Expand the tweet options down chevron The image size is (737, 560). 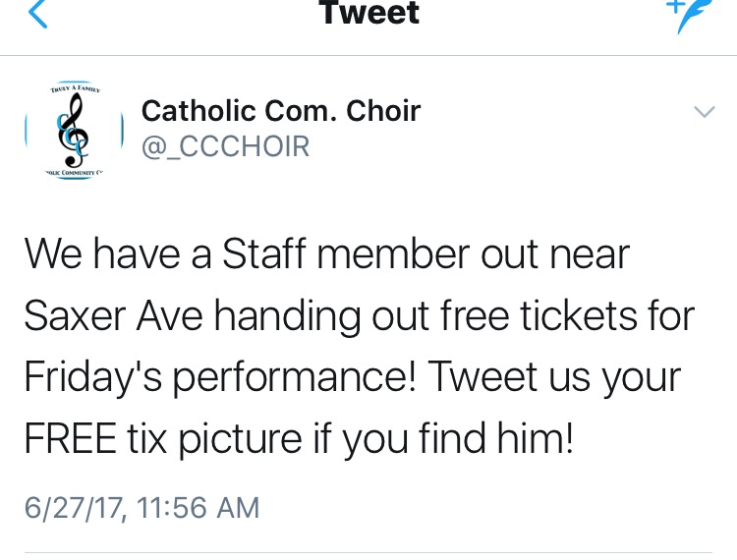[x=704, y=112]
